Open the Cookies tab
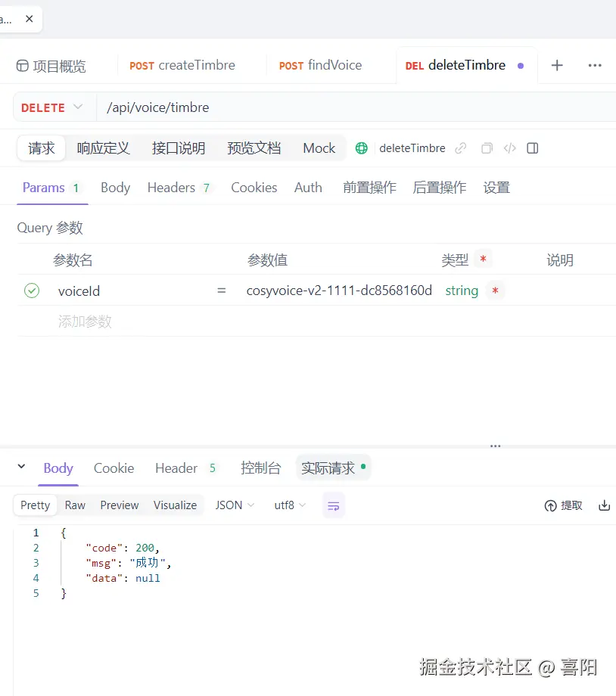Image resolution: width=616 pixels, height=696 pixels. click(x=254, y=188)
